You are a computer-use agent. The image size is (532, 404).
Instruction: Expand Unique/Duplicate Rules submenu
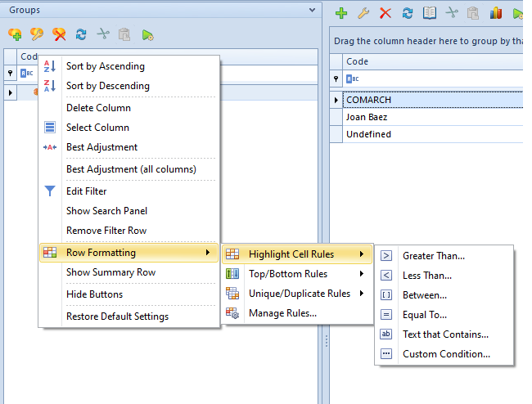coord(297,294)
